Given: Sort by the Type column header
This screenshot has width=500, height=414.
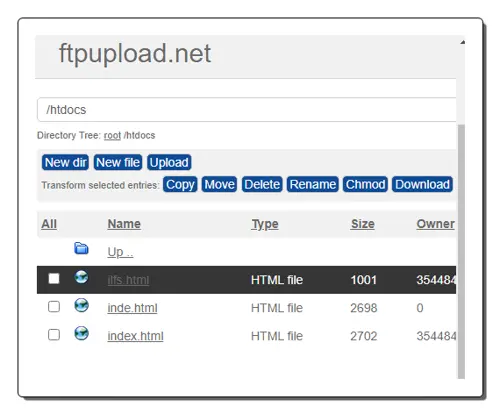Looking at the screenshot, I should pyautogui.click(x=265, y=224).
